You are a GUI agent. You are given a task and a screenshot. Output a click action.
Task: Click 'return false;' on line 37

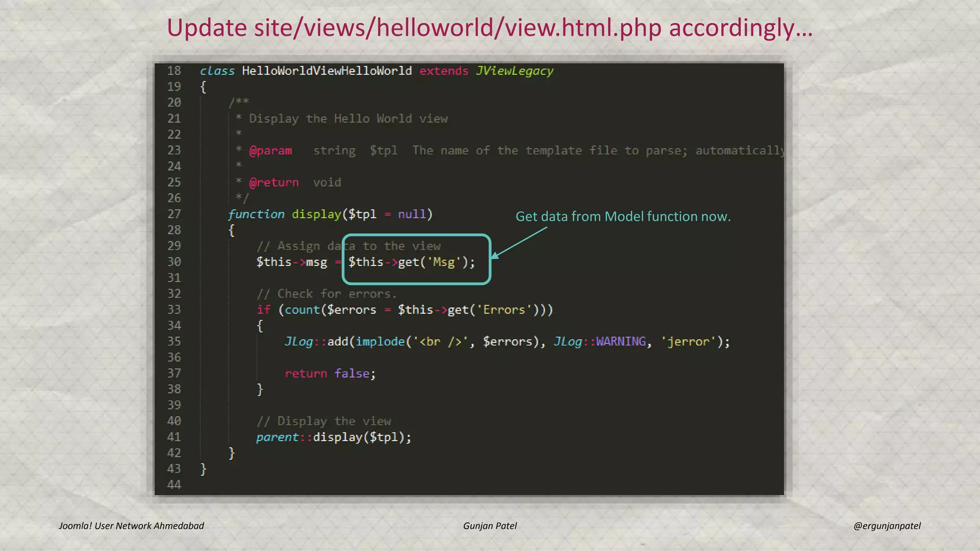click(x=331, y=374)
